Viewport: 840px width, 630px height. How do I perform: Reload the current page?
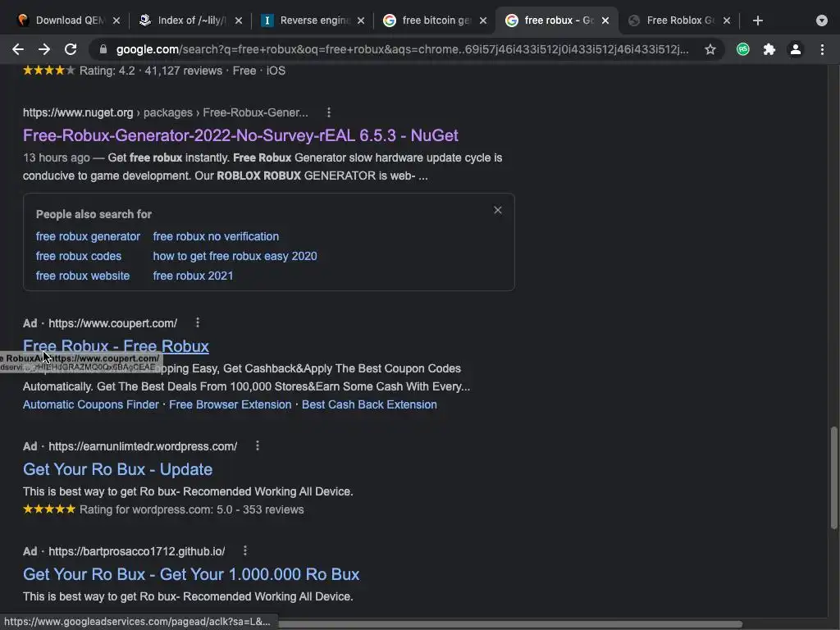pyautogui.click(x=71, y=49)
